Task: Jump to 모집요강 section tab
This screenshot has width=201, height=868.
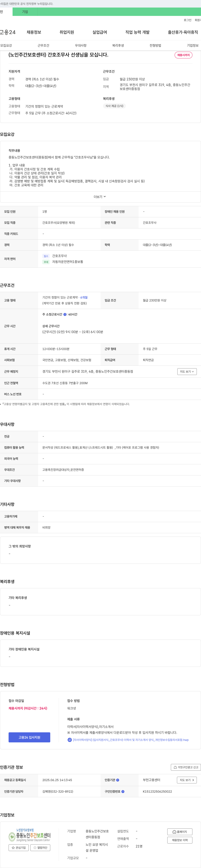Action: click(x=6, y=45)
